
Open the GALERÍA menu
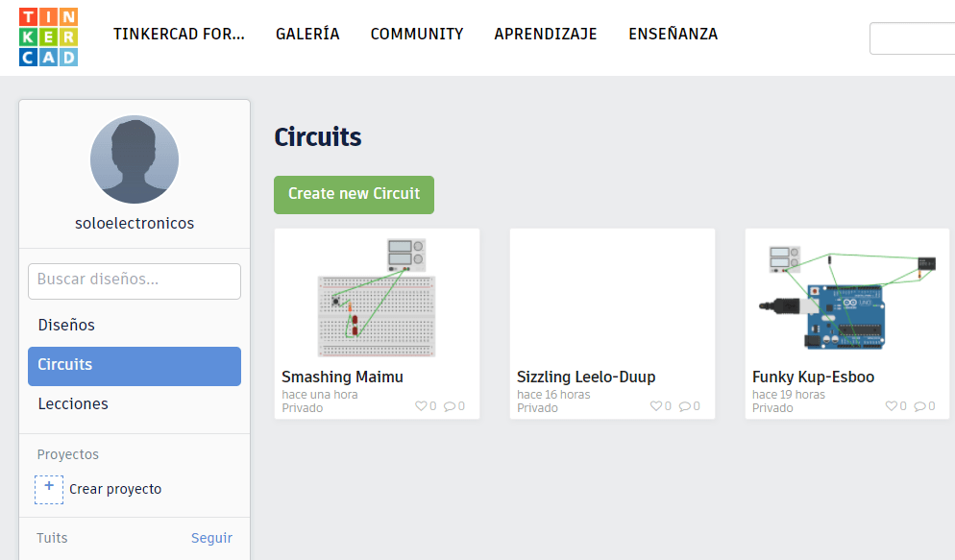(x=307, y=34)
